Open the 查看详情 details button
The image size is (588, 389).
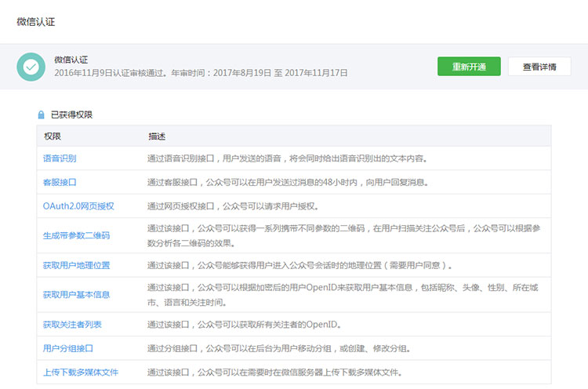point(539,67)
